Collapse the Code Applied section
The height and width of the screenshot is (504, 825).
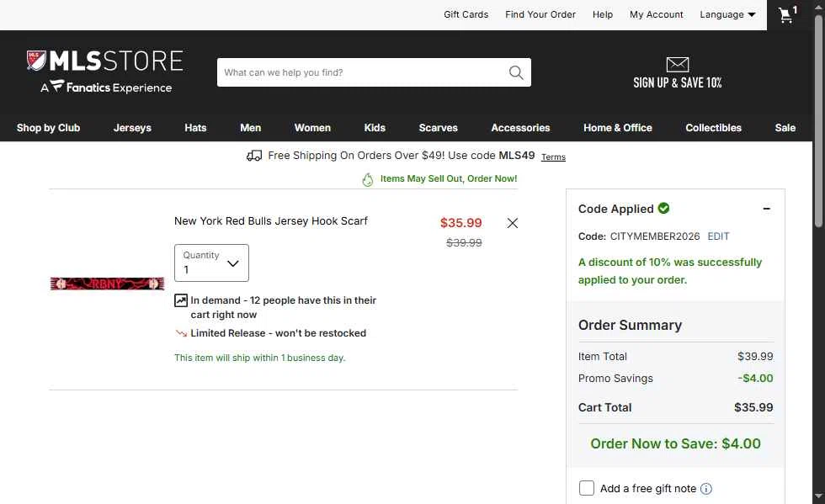pyautogui.click(x=767, y=209)
